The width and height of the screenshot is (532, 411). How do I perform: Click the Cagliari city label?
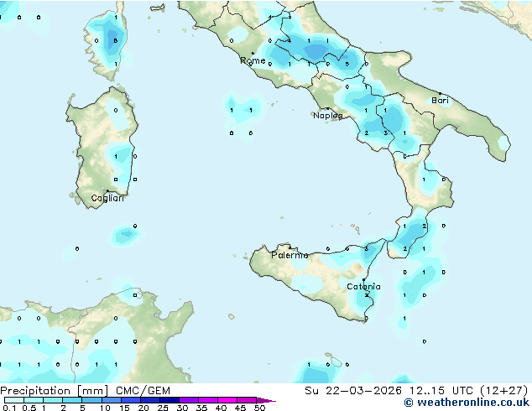(107, 198)
